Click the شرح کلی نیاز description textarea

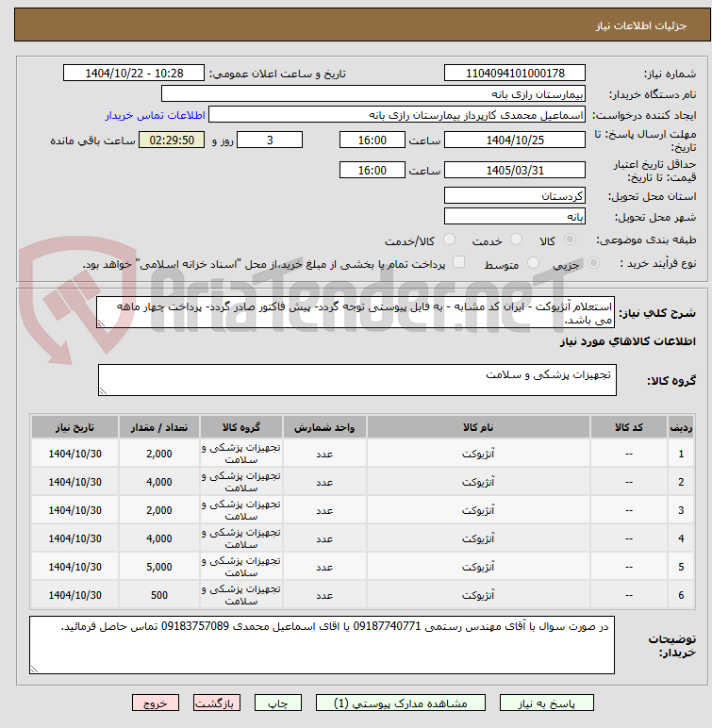point(356,312)
